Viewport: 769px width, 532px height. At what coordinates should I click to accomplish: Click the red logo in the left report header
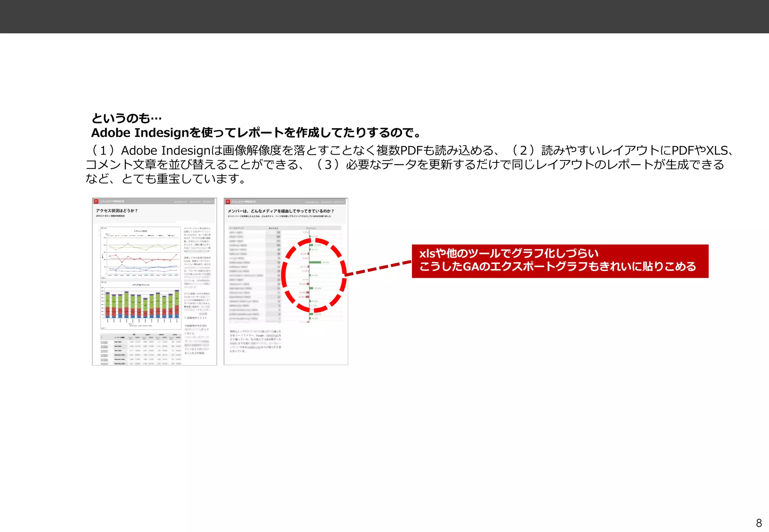(96, 201)
